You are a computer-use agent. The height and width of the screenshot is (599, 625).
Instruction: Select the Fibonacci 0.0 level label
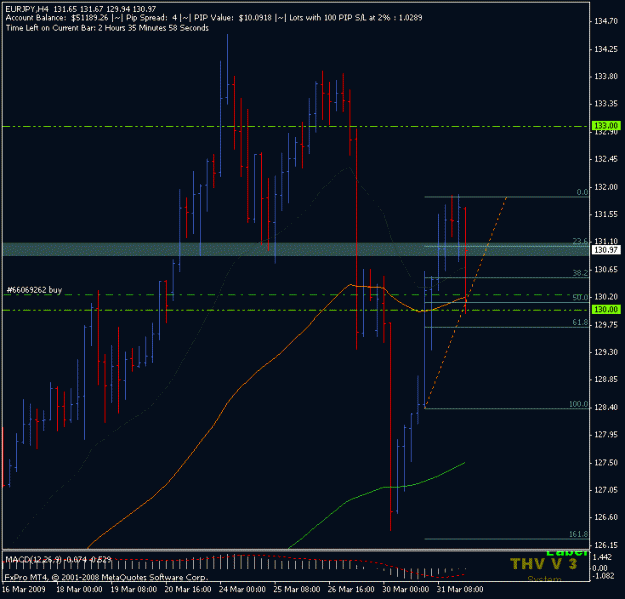pyautogui.click(x=582, y=192)
